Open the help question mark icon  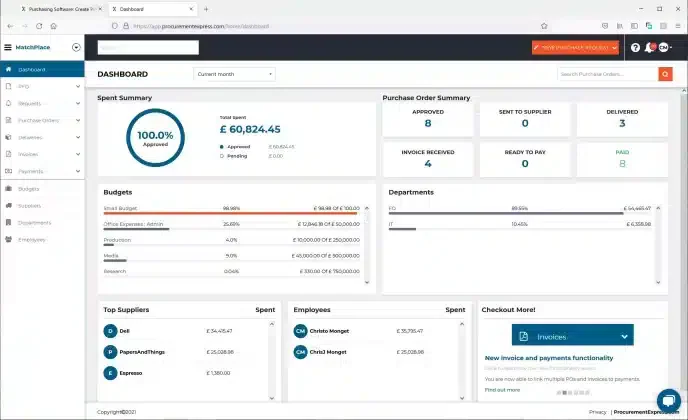click(635, 47)
